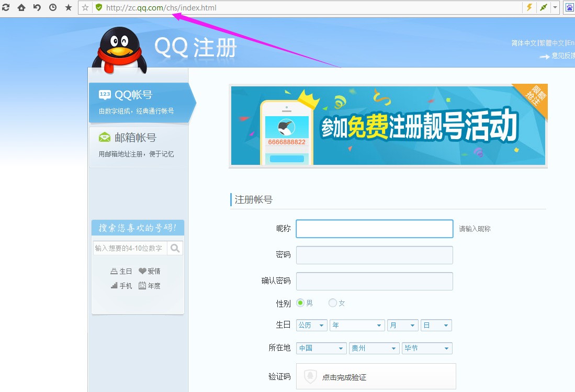Click the 123 speech-bubble icon by QQ帐号
The height and width of the screenshot is (392, 575).
click(x=105, y=95)
